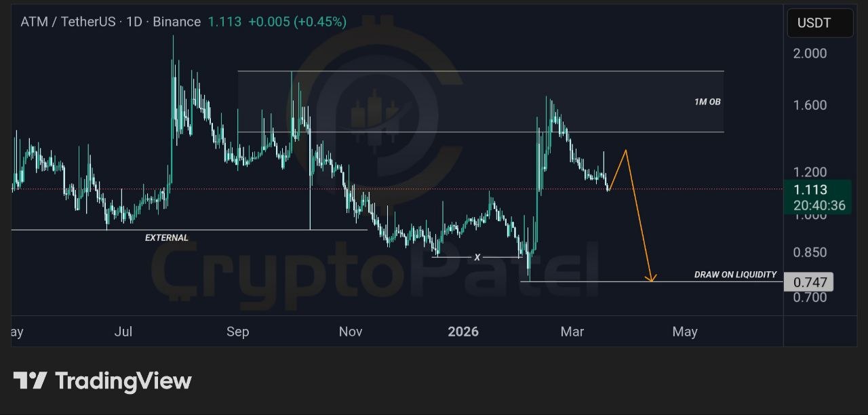Click the 0.747 price level tag
Viewport: 868px width, 415px height.
[x=808, y=281]
